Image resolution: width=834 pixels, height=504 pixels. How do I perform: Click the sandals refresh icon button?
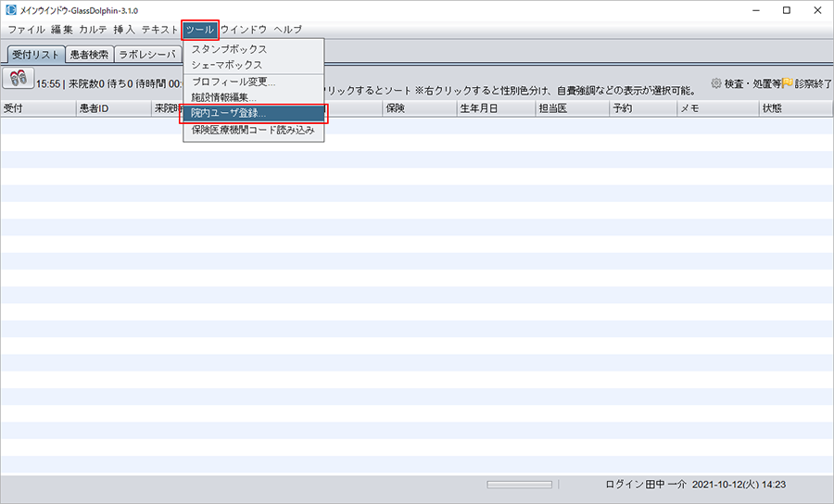coord(19,79)
